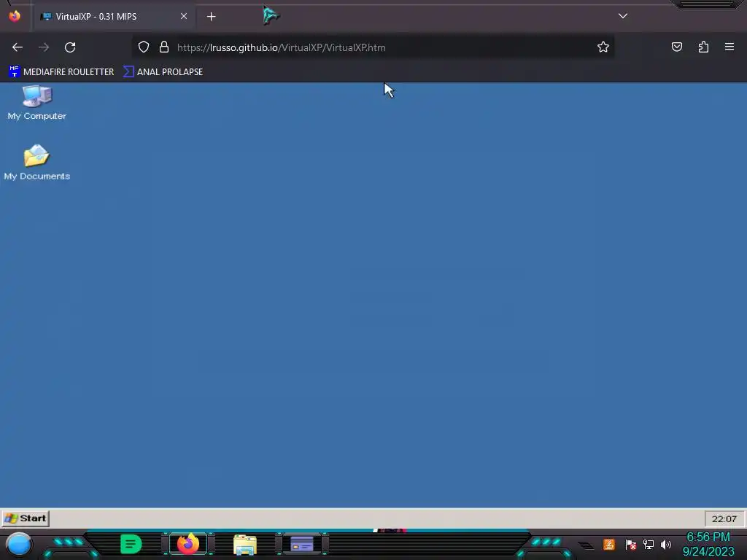The height and width of the screenshot is (560, 747).
Task: Click the Firefox View icon at top left
Action: [x=15, y=16]
